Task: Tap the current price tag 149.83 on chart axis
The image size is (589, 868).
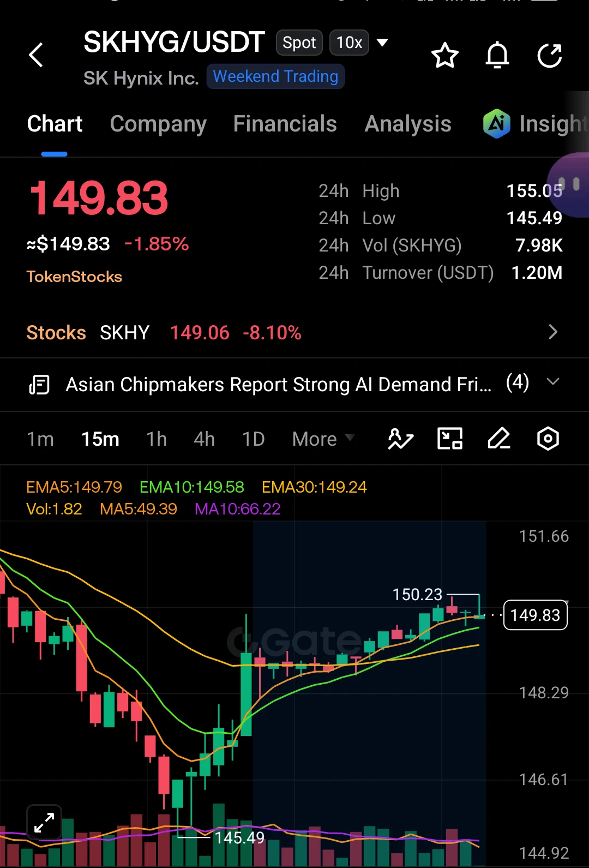Action: pos(536,615)
